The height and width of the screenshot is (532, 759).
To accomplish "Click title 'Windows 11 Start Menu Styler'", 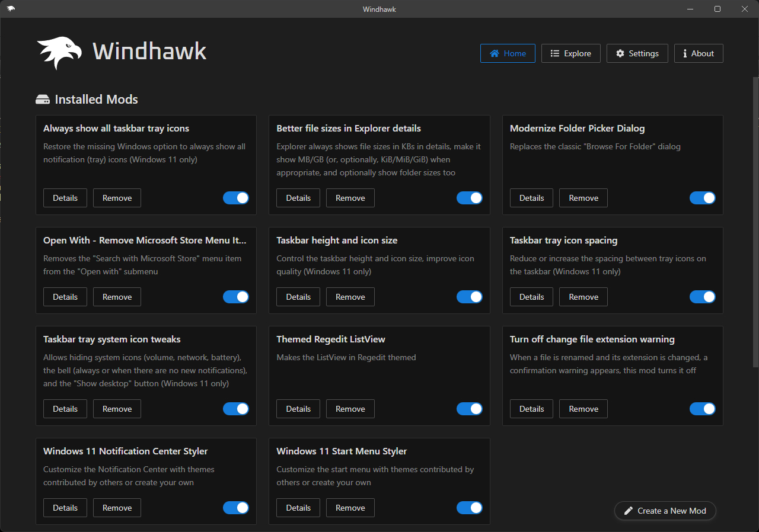I will pos(342,451).
